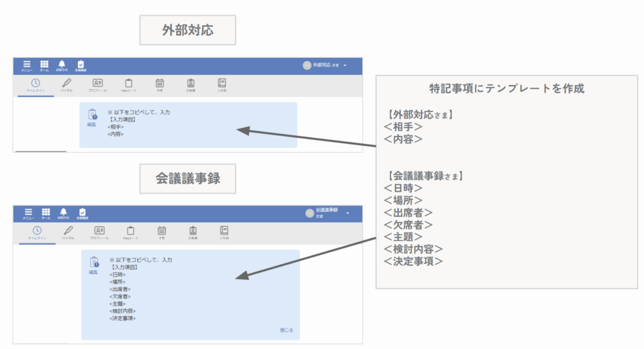
Task: Click the 外部対応 user avatar circle
Action: pos(306,65)
